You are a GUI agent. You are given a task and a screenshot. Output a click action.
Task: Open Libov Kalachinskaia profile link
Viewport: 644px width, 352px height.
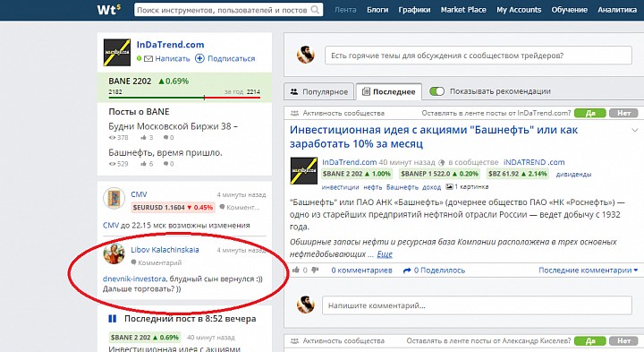point(165,250)
